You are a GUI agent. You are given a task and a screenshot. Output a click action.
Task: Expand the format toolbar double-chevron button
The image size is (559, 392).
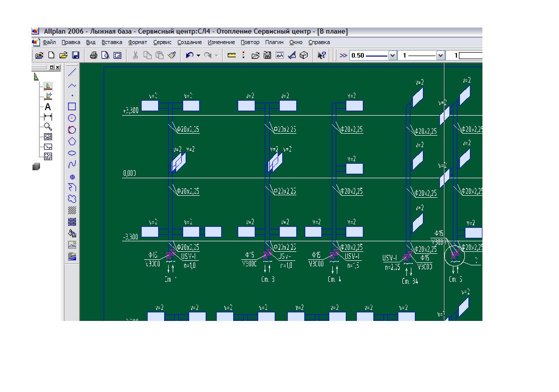(x=343, y=56)
